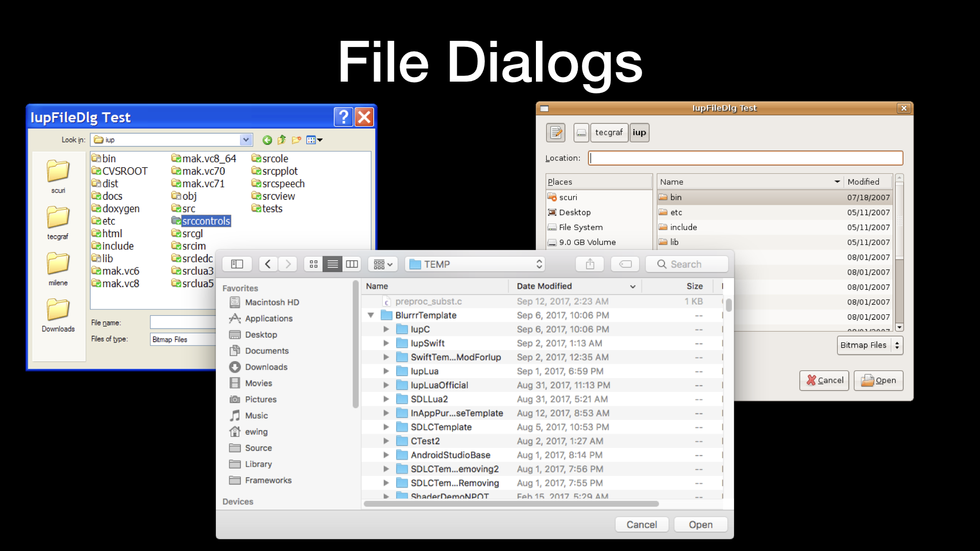This screenshot has width=980, height=551.
Task: Switch Mac dialog to list view
Action: point(332,264)
